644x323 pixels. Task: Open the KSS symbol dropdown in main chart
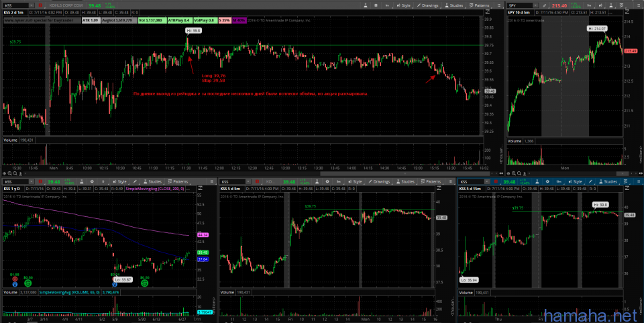click(32, 5)
